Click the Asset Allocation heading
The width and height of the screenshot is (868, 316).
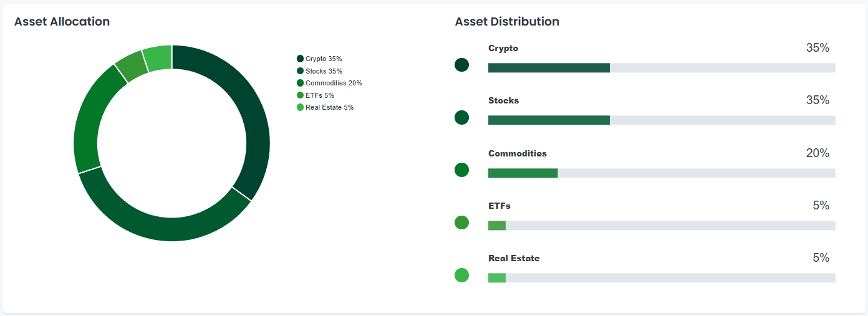tap(62, 22)
